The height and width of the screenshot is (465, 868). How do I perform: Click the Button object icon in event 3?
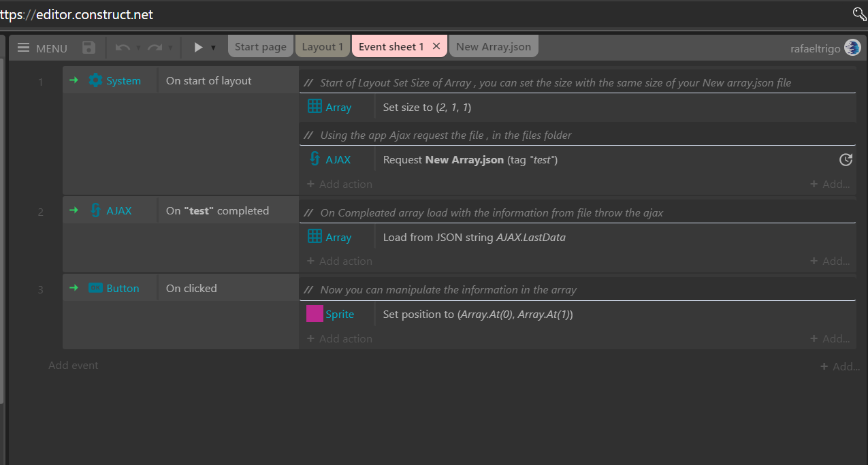pos(95,288)
